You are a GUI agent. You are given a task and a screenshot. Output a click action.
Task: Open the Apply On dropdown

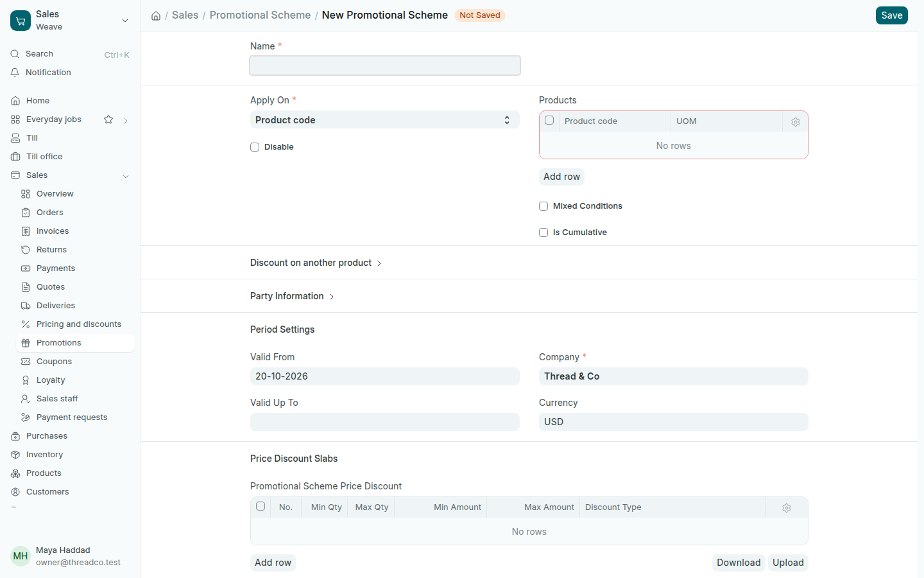point(385,120)
